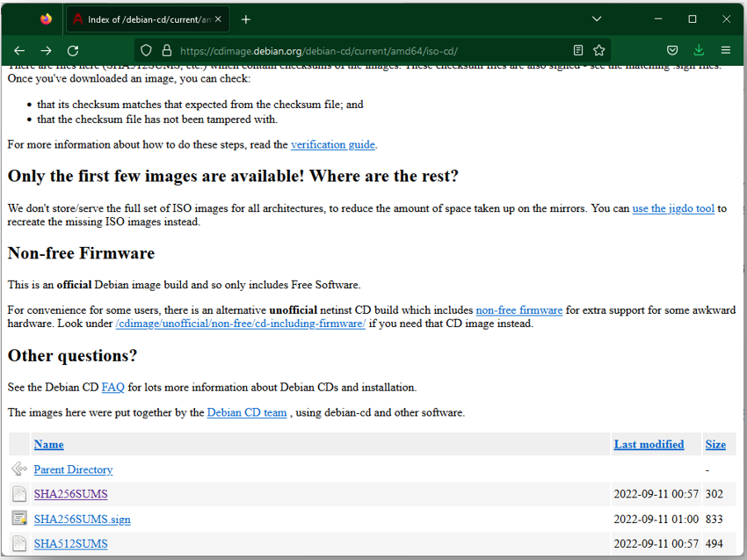The height and width of the screenshot is (560, 747).
Task: Click the SHA256SUMS file icon
Action: coord(19,494)
